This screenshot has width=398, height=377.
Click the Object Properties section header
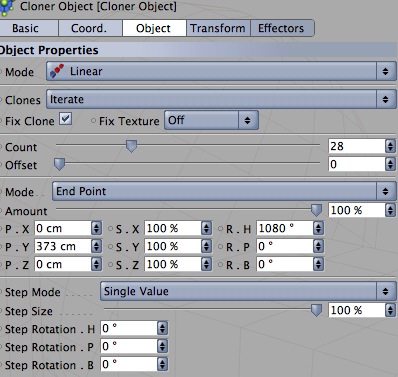pos(199,50)
